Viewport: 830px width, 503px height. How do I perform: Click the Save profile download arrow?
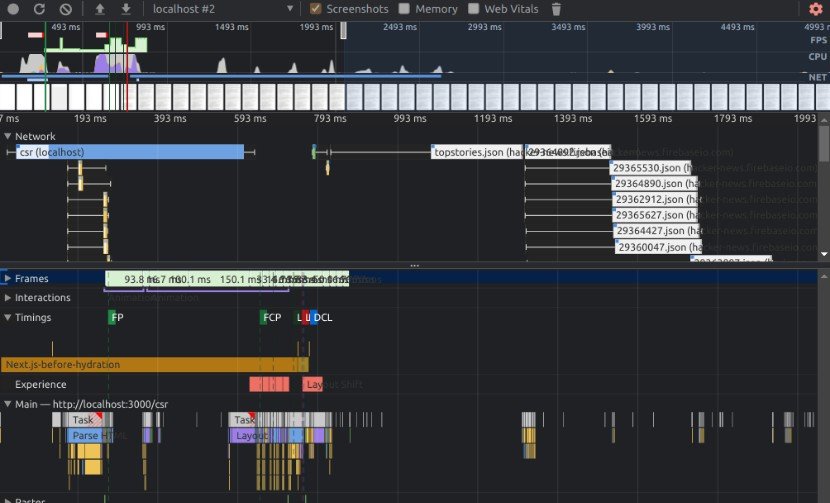[x=126, y=9]
